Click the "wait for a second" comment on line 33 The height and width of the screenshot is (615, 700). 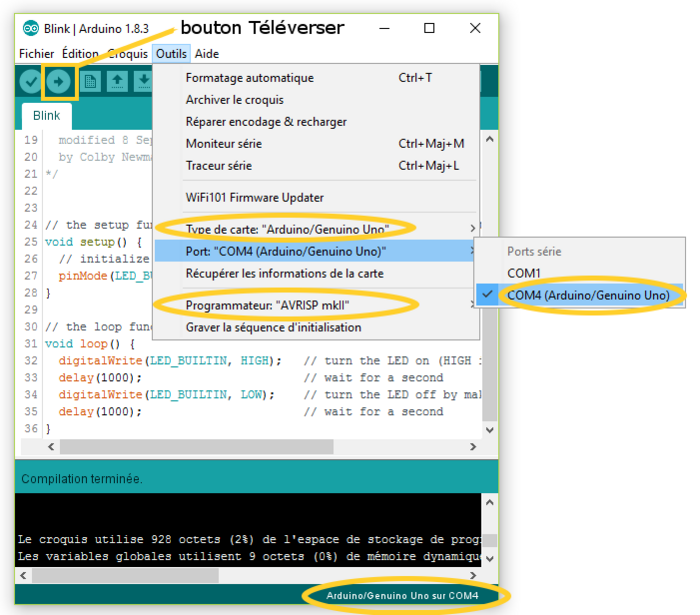pos(374,378)
